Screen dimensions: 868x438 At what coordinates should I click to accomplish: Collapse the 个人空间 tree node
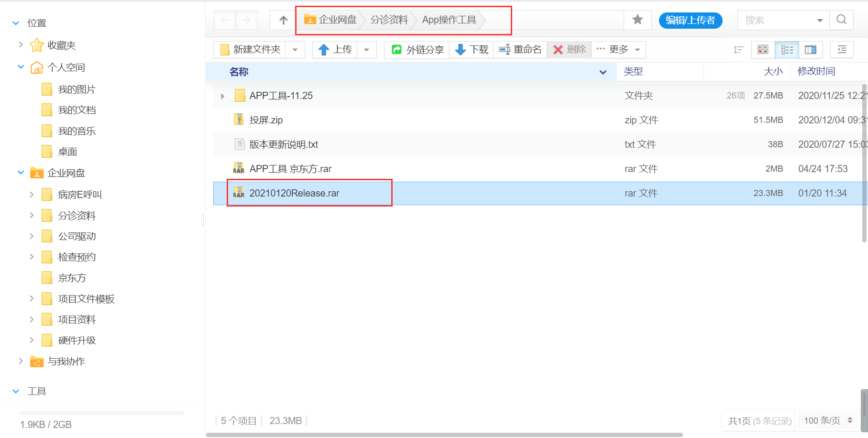point(21,67)
